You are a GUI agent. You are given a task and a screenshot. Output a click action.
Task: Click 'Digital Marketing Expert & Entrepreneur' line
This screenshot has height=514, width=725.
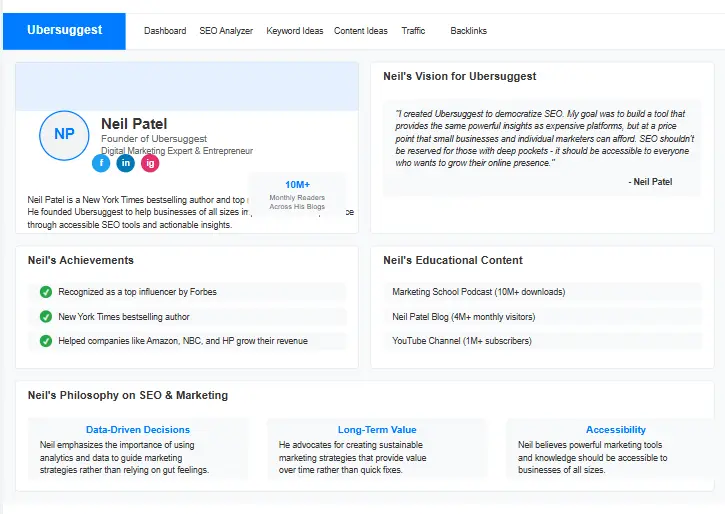point(177,151)
